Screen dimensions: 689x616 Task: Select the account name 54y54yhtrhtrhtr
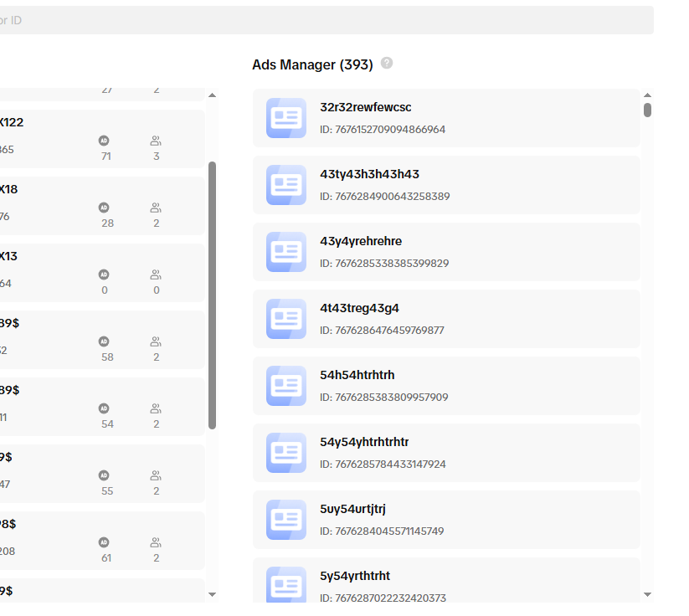point(364,442)
